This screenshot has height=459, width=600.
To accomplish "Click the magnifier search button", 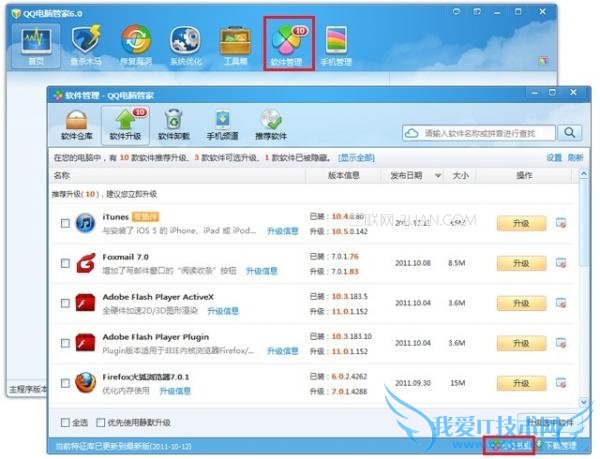I will point(570,133).
